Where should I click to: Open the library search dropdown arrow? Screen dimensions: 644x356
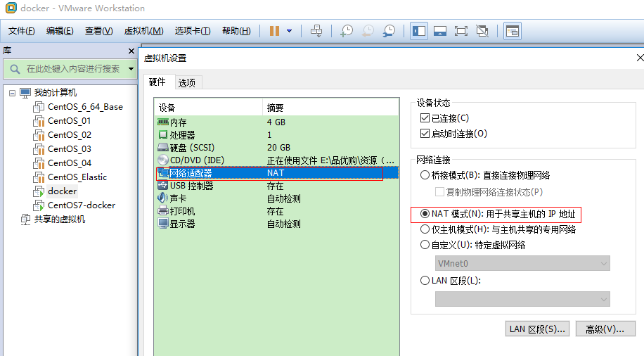(x=131, y=69)
